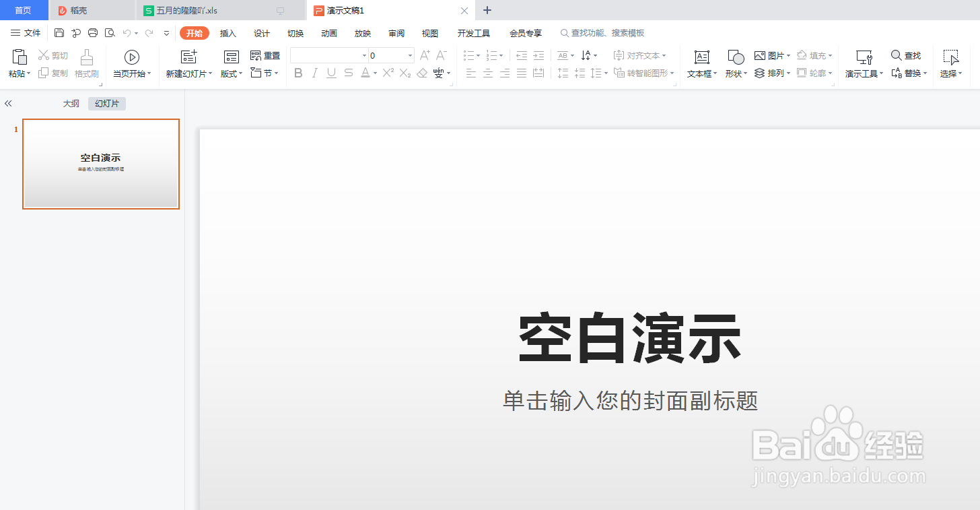Select the Format Painter (格式刷) tool
The width and height of the screenshot is (980, 510).
[x=87, y=64]
